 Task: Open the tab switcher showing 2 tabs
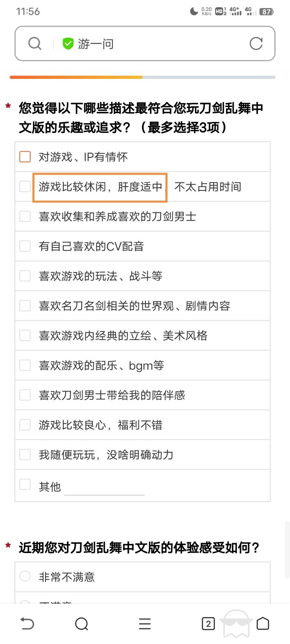pyautogui.click(x=208, y=624)
